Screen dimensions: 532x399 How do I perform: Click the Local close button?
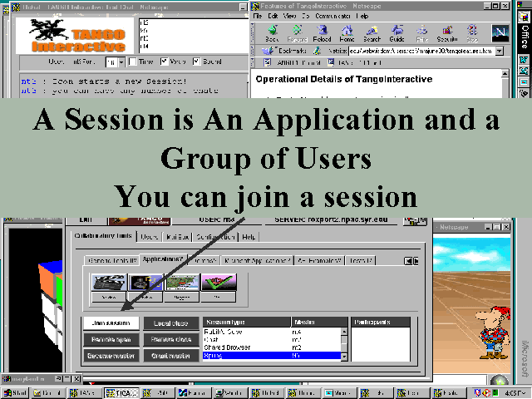[x=170, y=323]
